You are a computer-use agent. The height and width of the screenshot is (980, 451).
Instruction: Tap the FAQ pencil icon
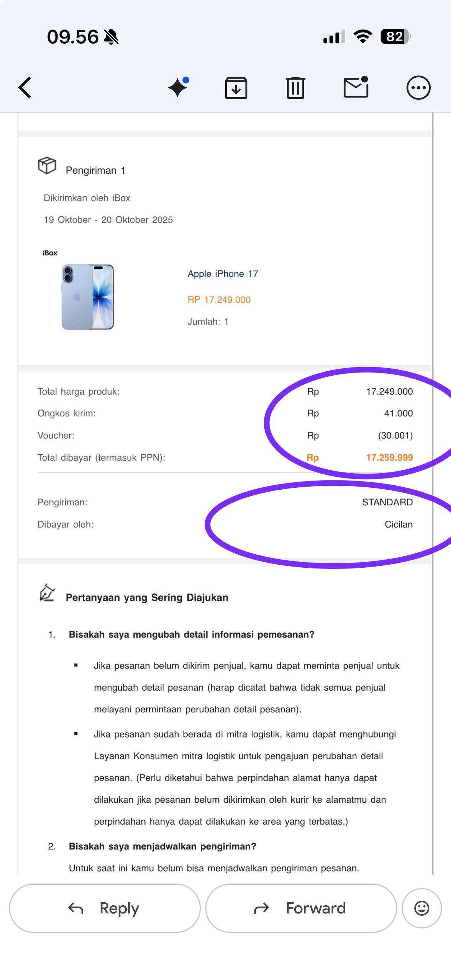pos(47,593)
